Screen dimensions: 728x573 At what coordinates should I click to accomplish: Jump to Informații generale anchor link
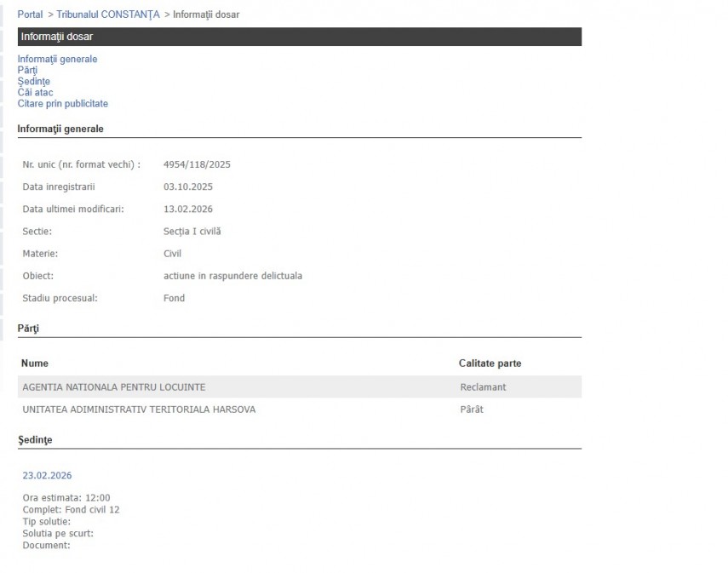coord(57,60)
